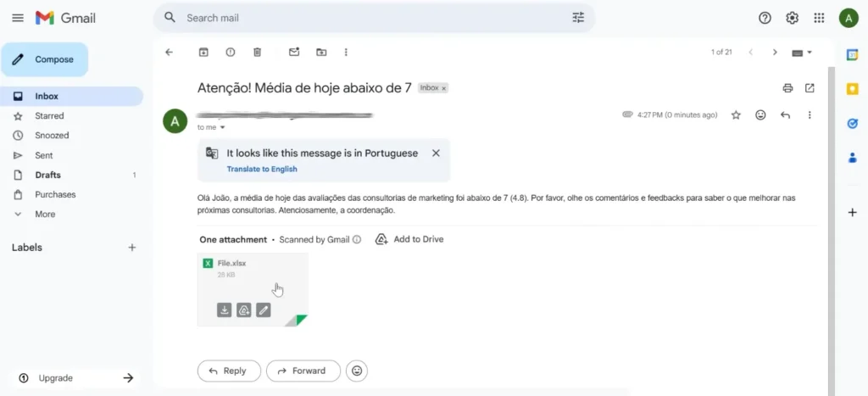868x396 pixels.
Task: Go to the newer email arrow
Action: pos(751,52)
